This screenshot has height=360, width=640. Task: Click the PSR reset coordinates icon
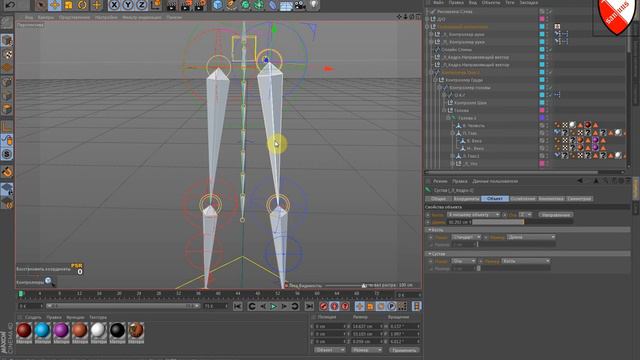[x=77, y=269]
